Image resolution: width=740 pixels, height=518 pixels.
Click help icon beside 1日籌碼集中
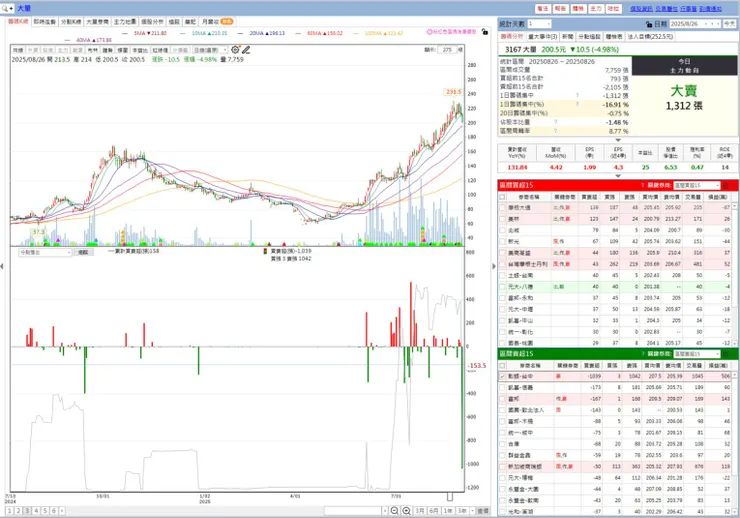coord(577,95)
